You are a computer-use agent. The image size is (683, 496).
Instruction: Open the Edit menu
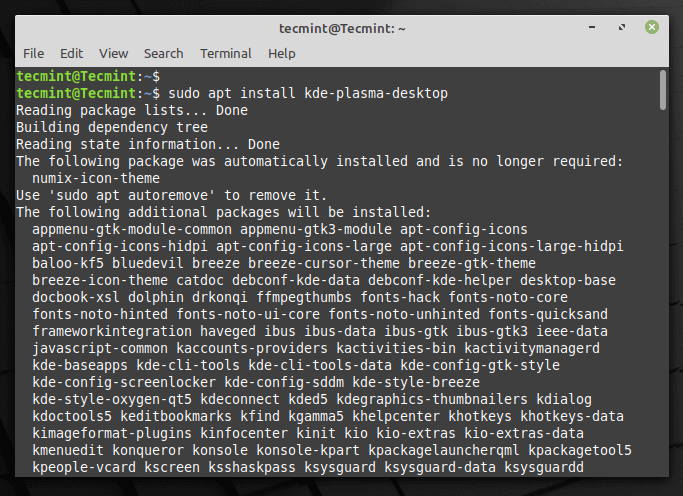pos(71,53)
